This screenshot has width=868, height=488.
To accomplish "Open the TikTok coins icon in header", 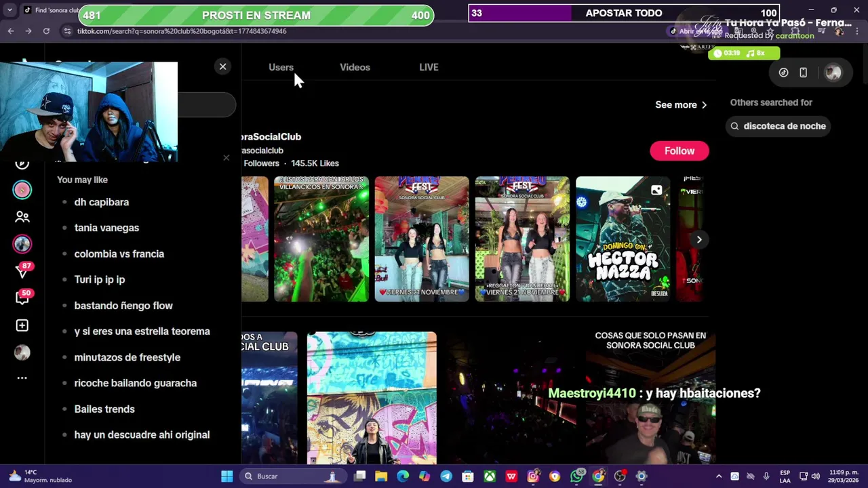I will click(x=783, y=73).
